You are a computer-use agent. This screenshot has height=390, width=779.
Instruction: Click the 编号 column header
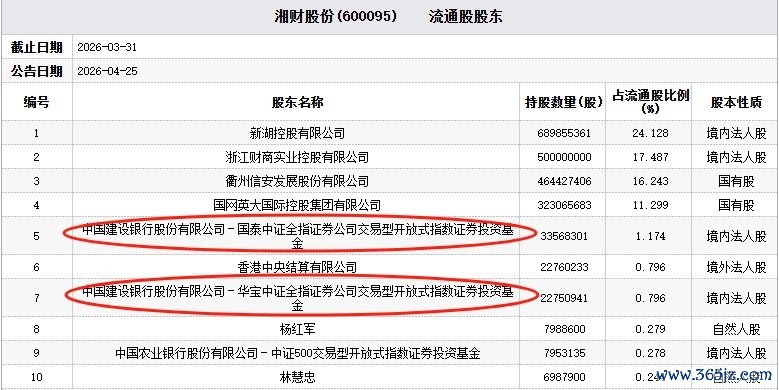tap(36, 102)
